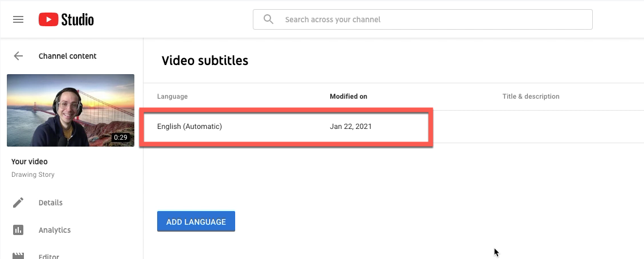Focus the Search across your channel field
644x259 pixels.
tap(423, 19)
